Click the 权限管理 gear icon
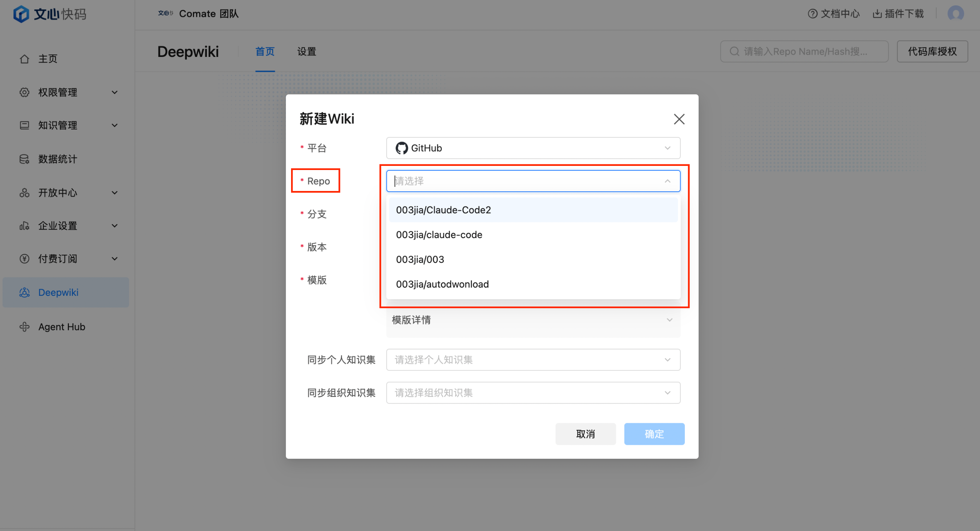980x531 pixels. (x=24, y=92)
